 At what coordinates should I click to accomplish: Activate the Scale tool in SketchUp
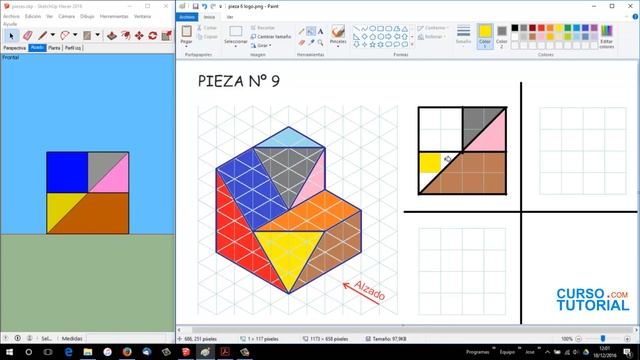[x=166, y=36]
